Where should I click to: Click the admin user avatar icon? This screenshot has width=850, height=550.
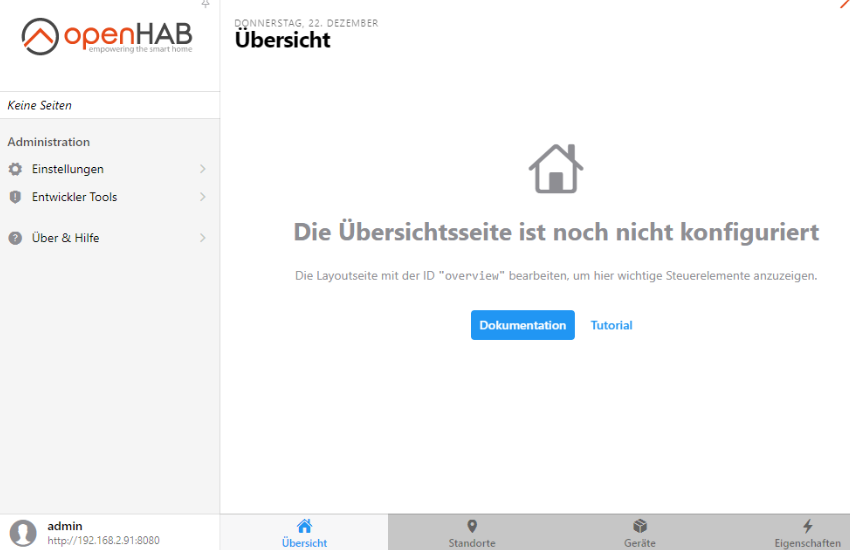(x=23, y=533)
